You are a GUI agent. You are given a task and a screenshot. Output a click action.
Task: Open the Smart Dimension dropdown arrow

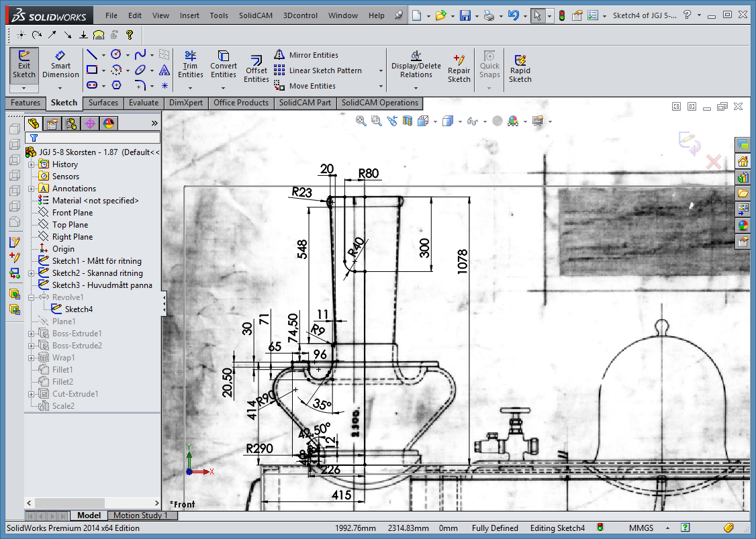click(x=60, y=88)
